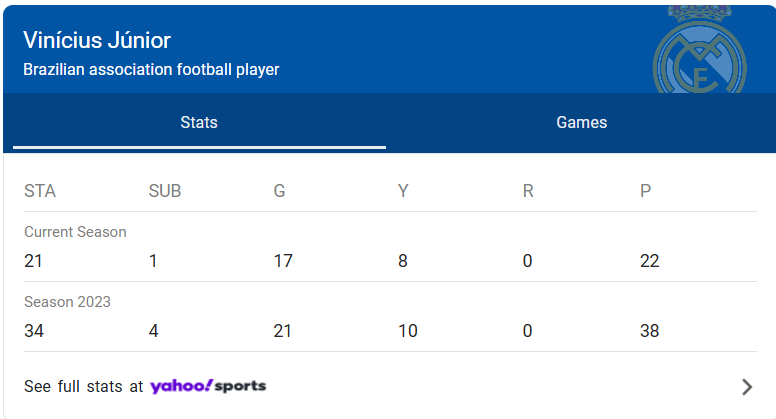Expand full stats chevron arrow
776x419 pixels.
tap(746, 387)
